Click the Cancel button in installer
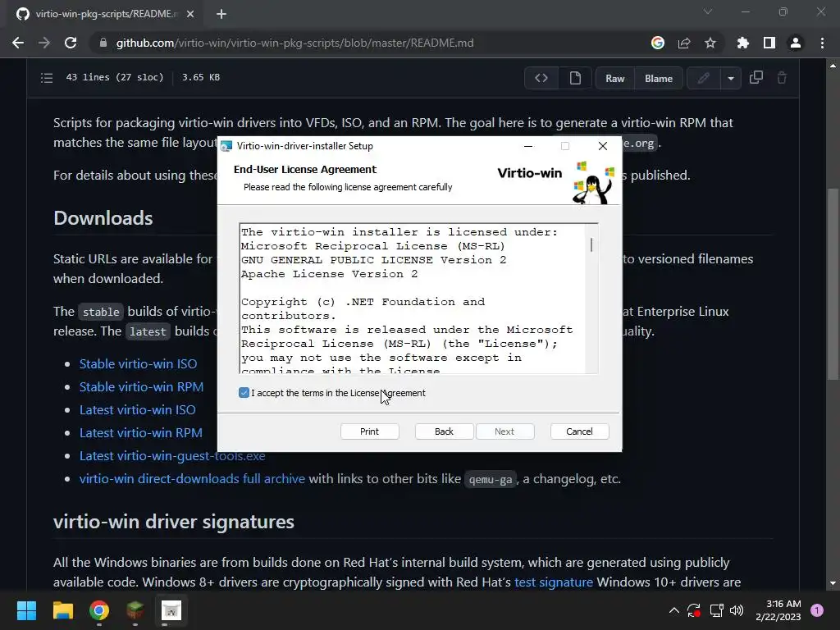This screenshot has height=630, width=840. pyautogui.click(x=580, y=431)
